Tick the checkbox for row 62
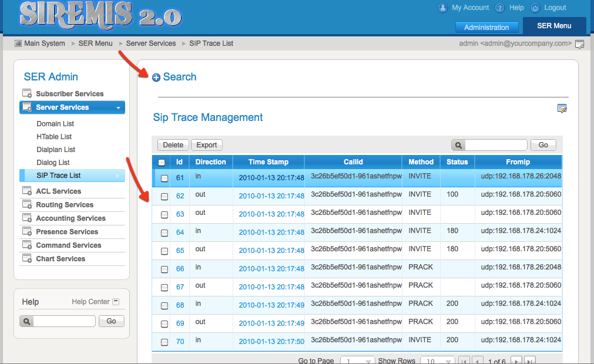This screenshot has height=364, width=594. pyautogui.click(x=165, y=197)
